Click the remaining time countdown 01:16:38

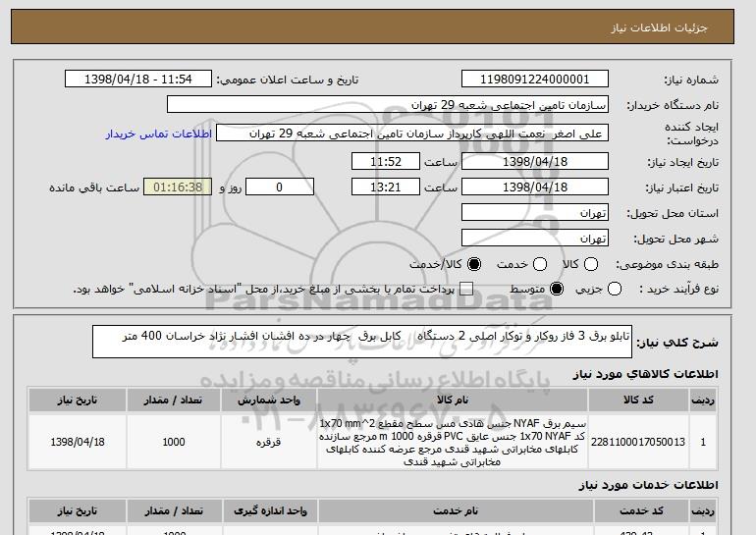point(178,187)
